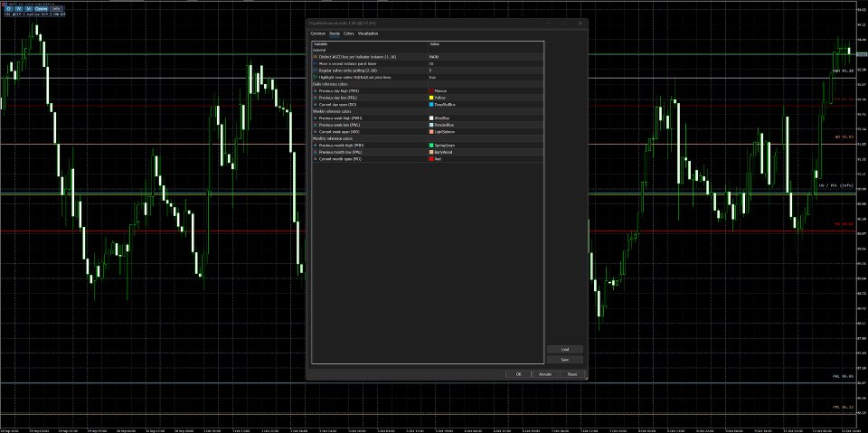The width and height of the screenshot is (868, 433).
Task: Click the Save button
Action: [x=564, y=360]
